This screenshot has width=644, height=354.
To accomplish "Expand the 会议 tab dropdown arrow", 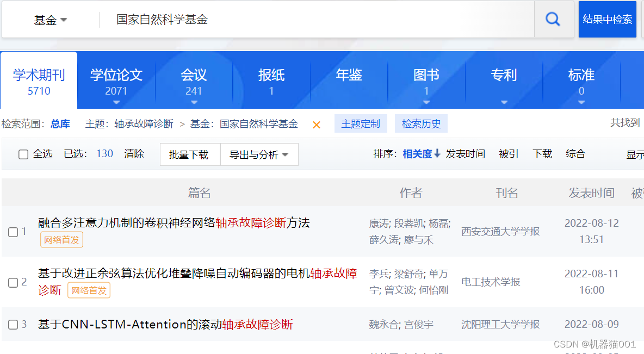I will (x=194, y=102).
